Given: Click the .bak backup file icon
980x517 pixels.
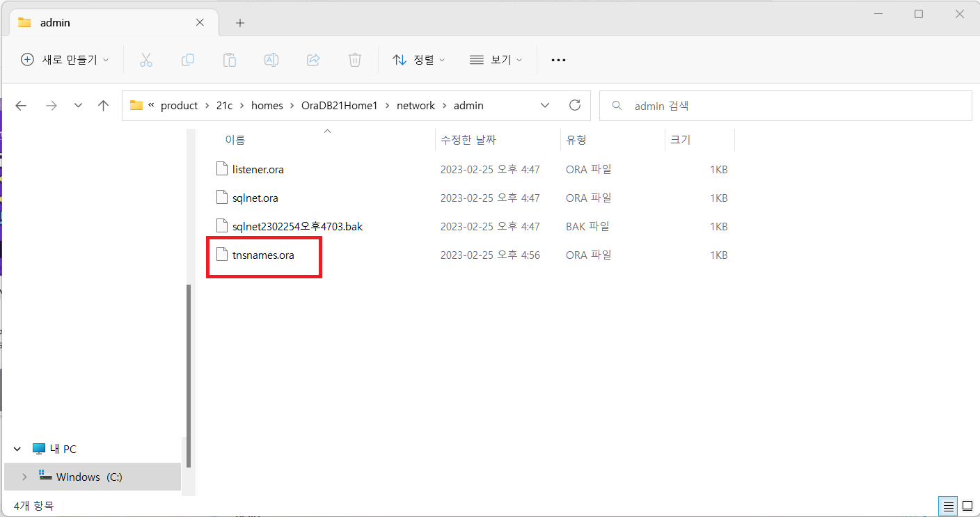Looking at the screenshot, I should [222, 226].
